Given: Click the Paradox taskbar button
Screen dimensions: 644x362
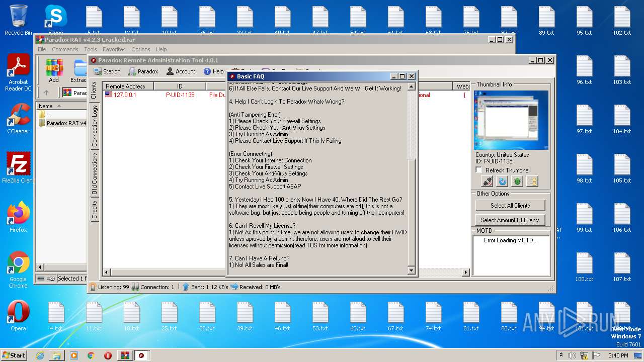Looking at the screenshot, I should (141, 355).
